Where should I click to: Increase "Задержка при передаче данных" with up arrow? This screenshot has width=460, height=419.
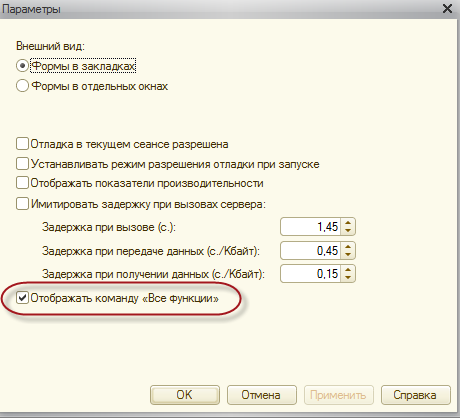pos(348,246)
